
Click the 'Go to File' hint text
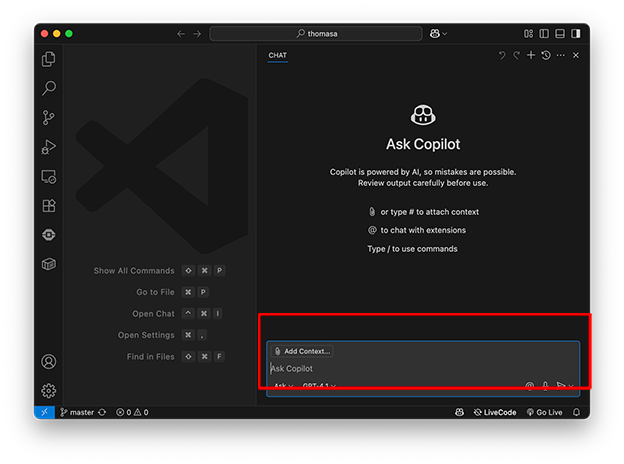155,292
